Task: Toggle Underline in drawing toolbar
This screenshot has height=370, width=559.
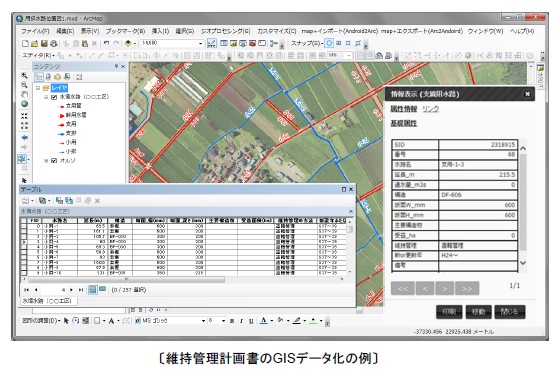Action: tap(251, 321)
